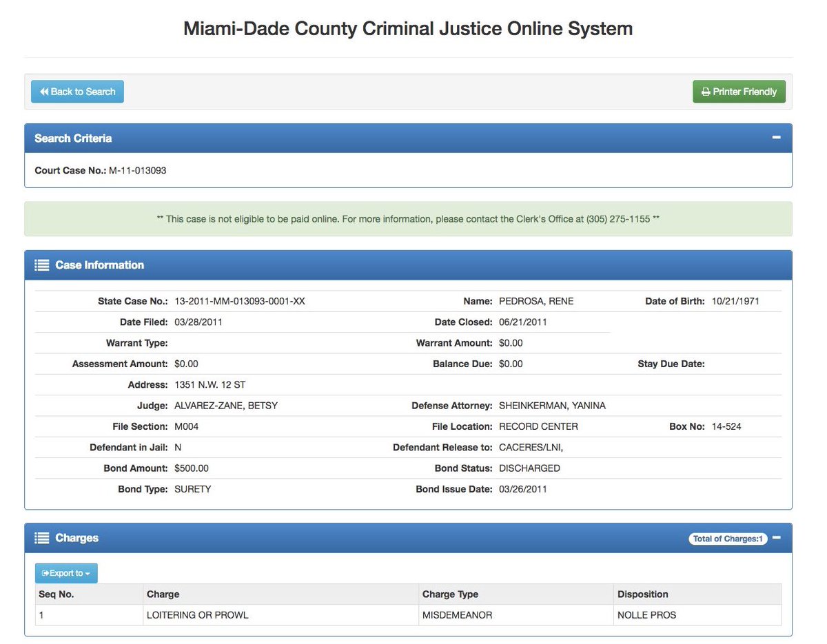Select address 1351 N.W. 12 ST
The height and width of the screenshot is (644, 827).
click(210, 384)
